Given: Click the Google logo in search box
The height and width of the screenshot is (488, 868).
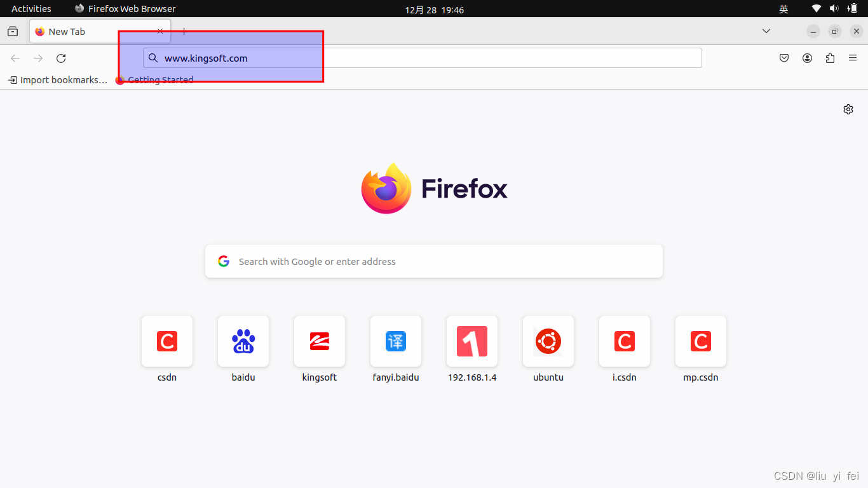Looking at the screenshot, I should (224, 261).
